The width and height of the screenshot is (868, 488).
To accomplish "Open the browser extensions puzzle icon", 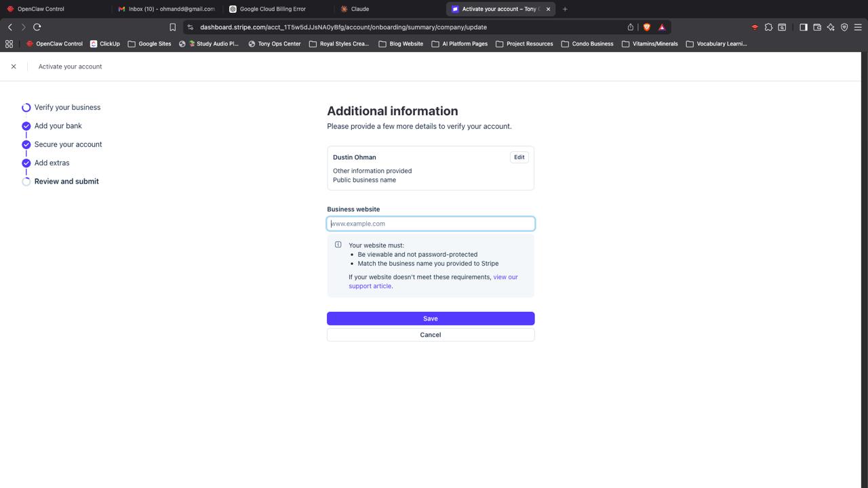I will pos(768,27).
